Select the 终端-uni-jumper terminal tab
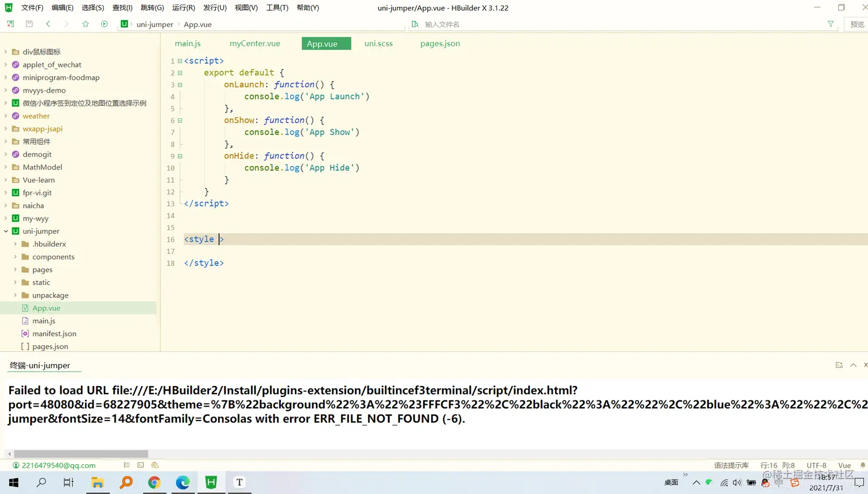 (x=40, y=365)
